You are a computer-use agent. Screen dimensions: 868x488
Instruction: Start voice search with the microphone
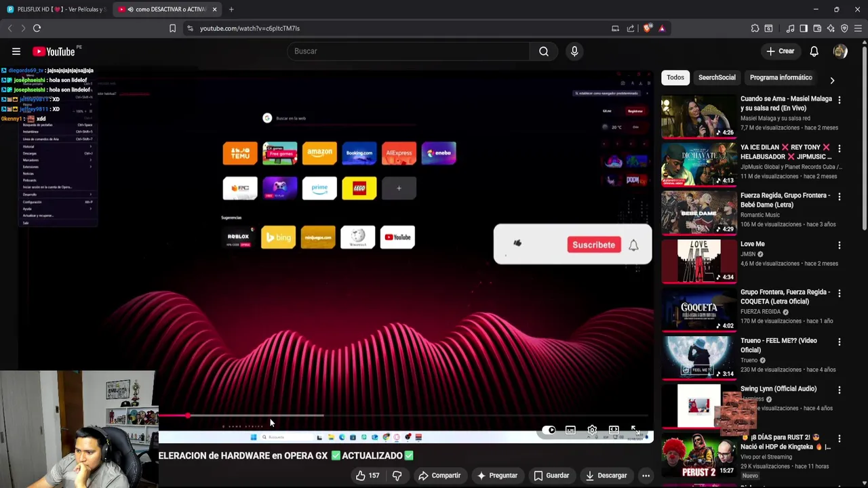(x=574, y=51)
